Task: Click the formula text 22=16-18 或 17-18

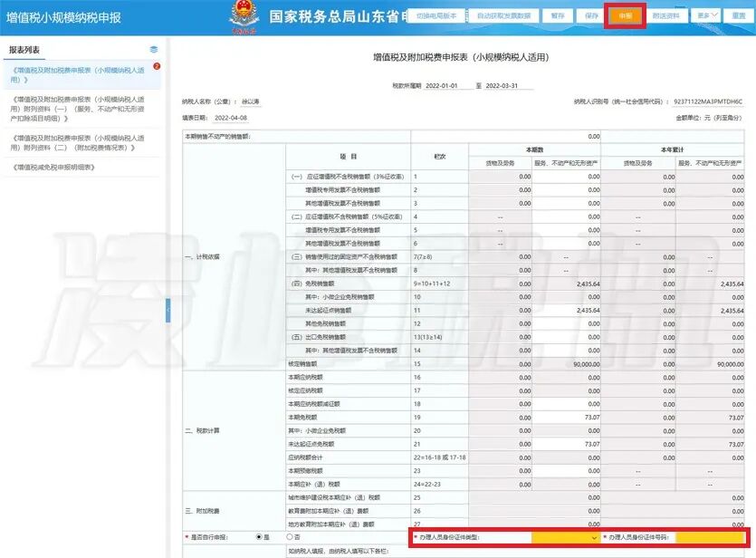Action: (440, 457)
